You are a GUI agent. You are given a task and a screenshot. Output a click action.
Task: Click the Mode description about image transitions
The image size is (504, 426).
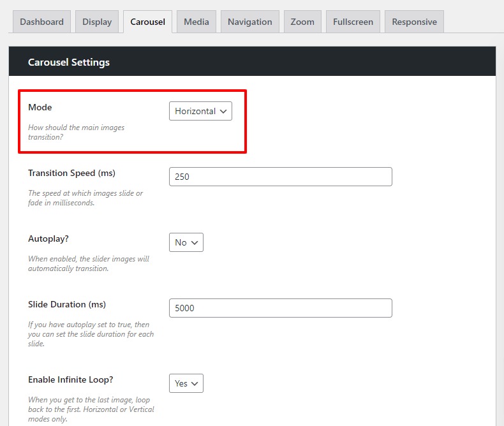76,132
